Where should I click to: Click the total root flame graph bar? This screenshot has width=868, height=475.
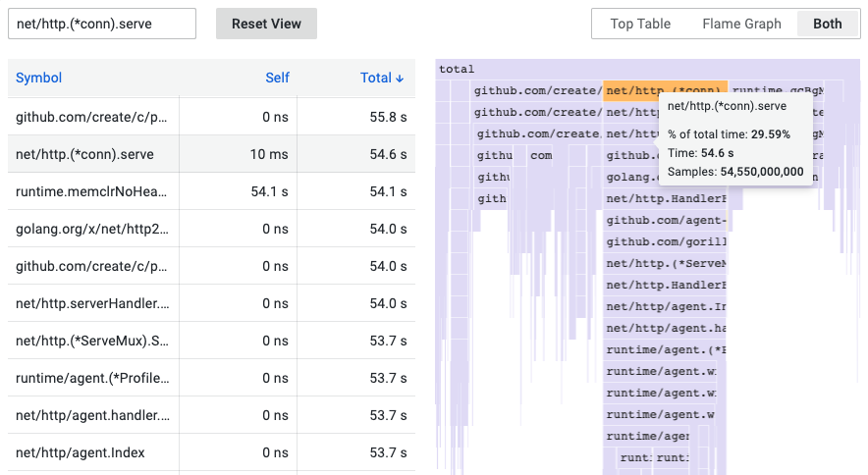[648, 70]
